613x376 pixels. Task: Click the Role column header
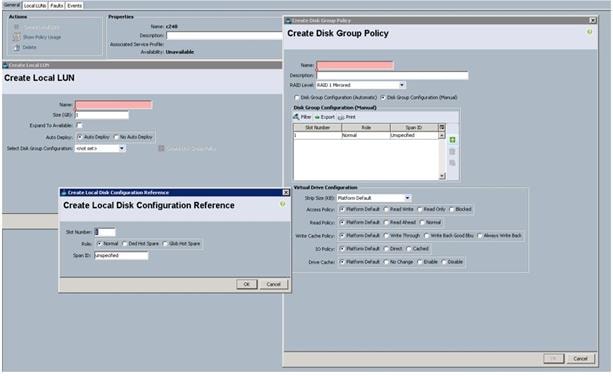coord(366,128)
